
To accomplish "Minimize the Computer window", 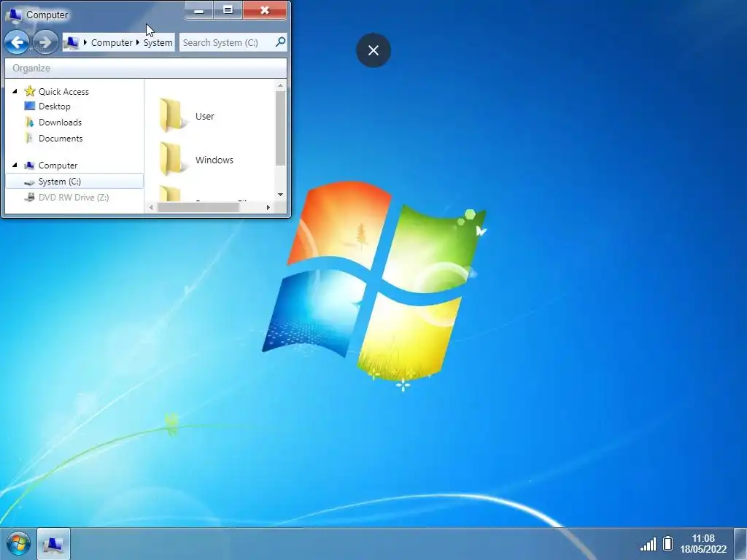I will (199, 10).
